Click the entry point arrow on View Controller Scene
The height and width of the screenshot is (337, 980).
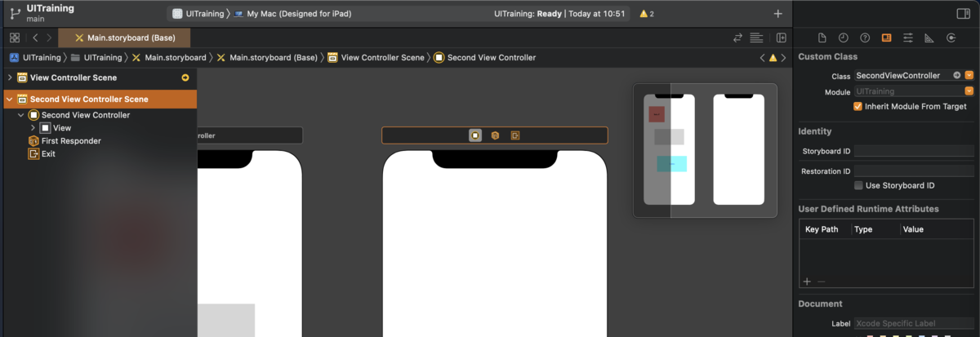[x=185, y=78]
